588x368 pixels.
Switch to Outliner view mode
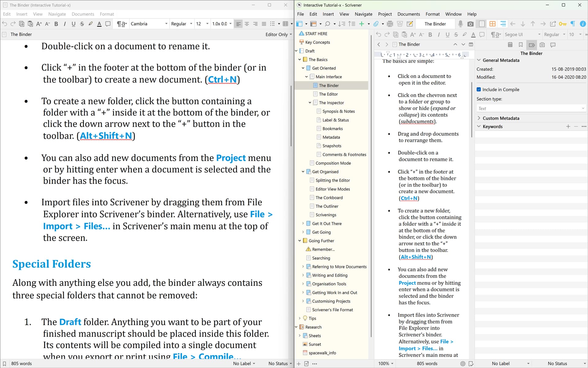[x=503, y=24]
